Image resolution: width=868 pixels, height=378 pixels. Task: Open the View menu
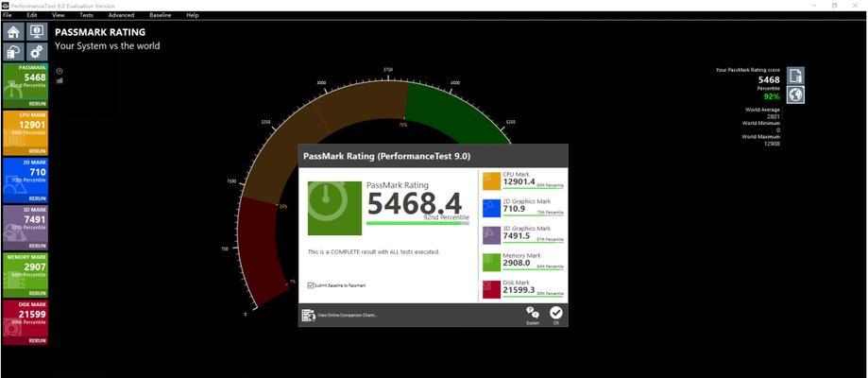59,15
